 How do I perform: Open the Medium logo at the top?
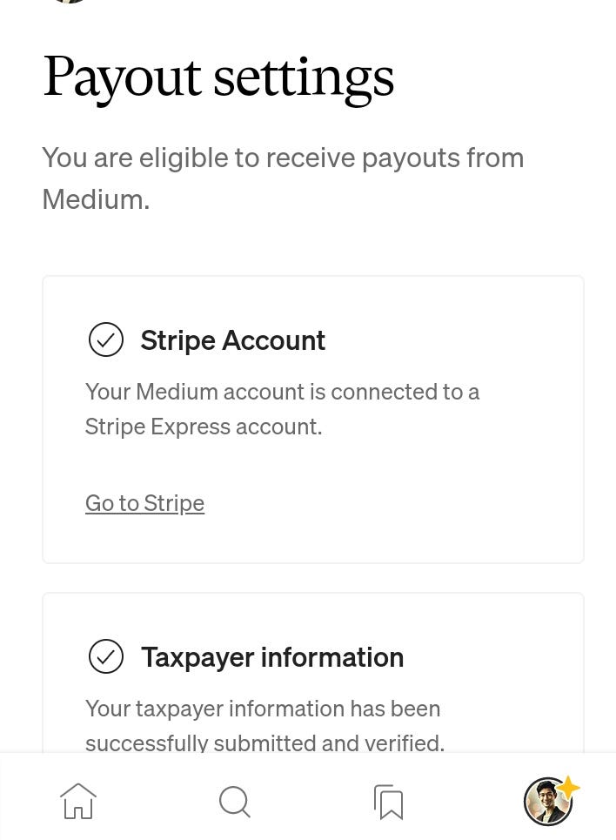68,4
